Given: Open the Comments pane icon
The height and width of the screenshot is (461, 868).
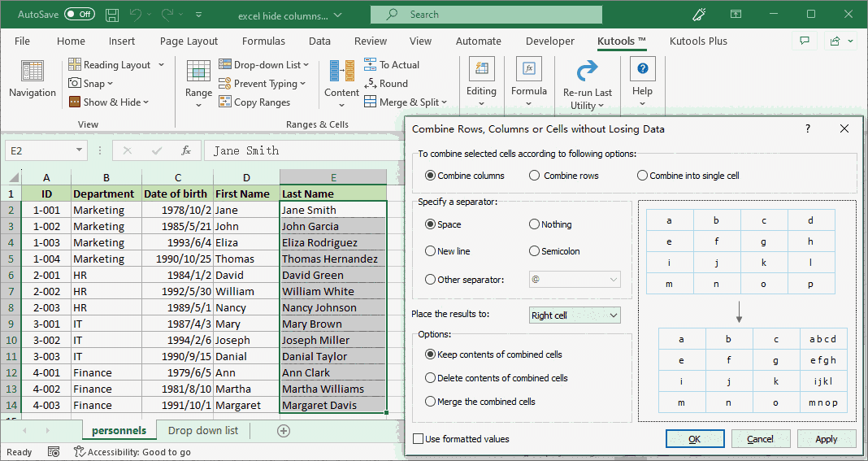Looking at the screenshot, I should click(x=805, y=41).
